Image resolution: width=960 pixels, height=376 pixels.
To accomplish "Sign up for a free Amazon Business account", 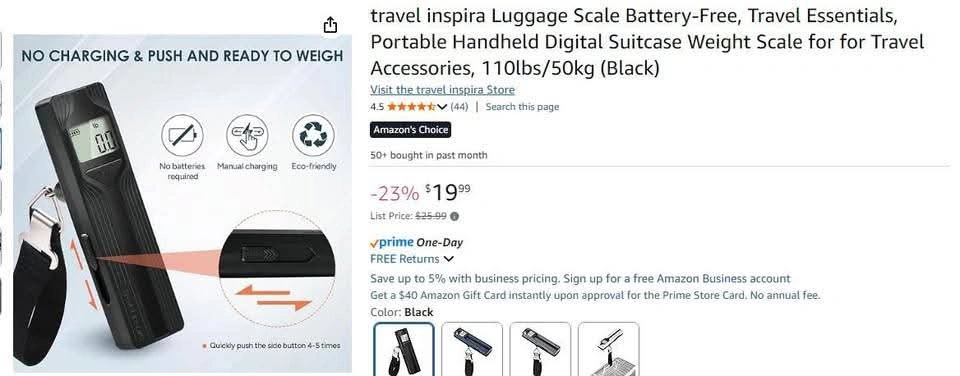I will pyautogui.click(x=677, y=279).
